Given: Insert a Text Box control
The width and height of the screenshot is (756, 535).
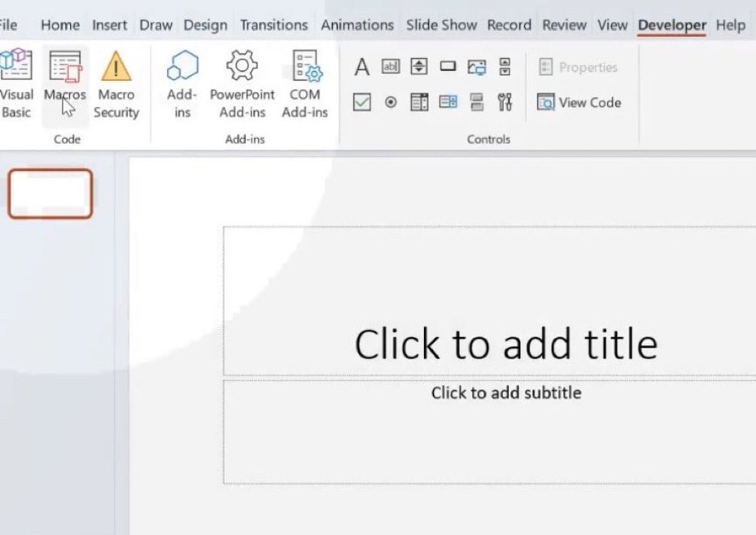Looking at the screenshot, I should 391,66.
